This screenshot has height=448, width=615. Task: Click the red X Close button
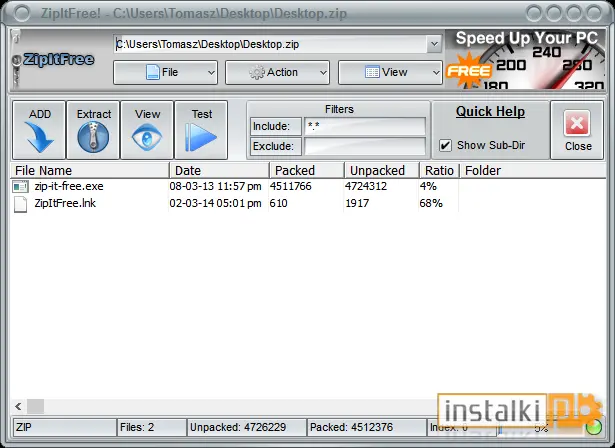click(x=577, y=130)
